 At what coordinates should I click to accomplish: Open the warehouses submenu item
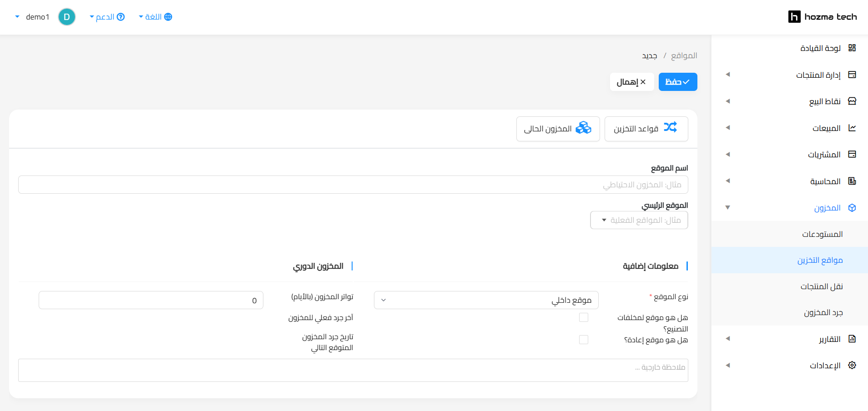pyautogui.click(x=822, y=234)
